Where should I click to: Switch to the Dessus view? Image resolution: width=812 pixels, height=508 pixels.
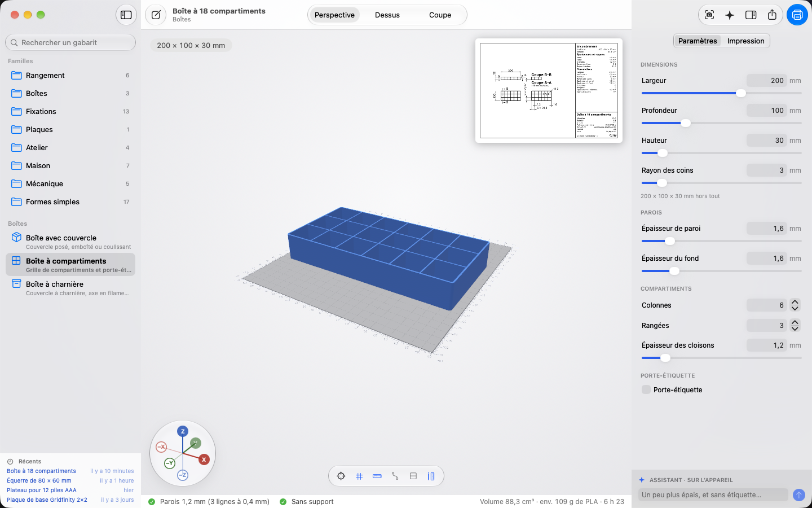(387, 15)
